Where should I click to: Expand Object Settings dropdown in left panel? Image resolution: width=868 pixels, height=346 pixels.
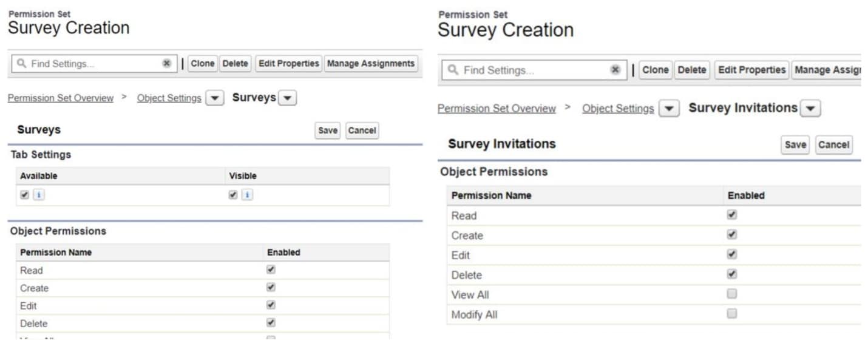click(x=214, y=98)
